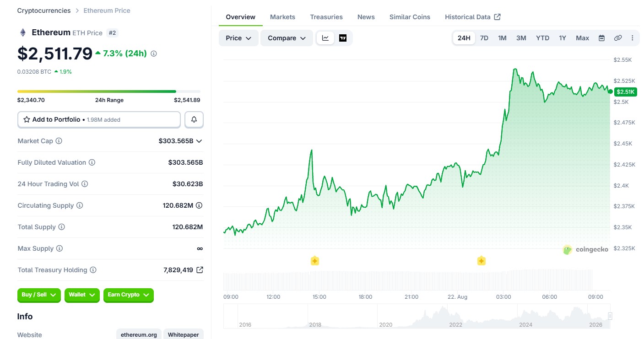This screenshot has width=644, height=339.
Task: Click the 24h Range progress bar
Action: click(109, 91)
